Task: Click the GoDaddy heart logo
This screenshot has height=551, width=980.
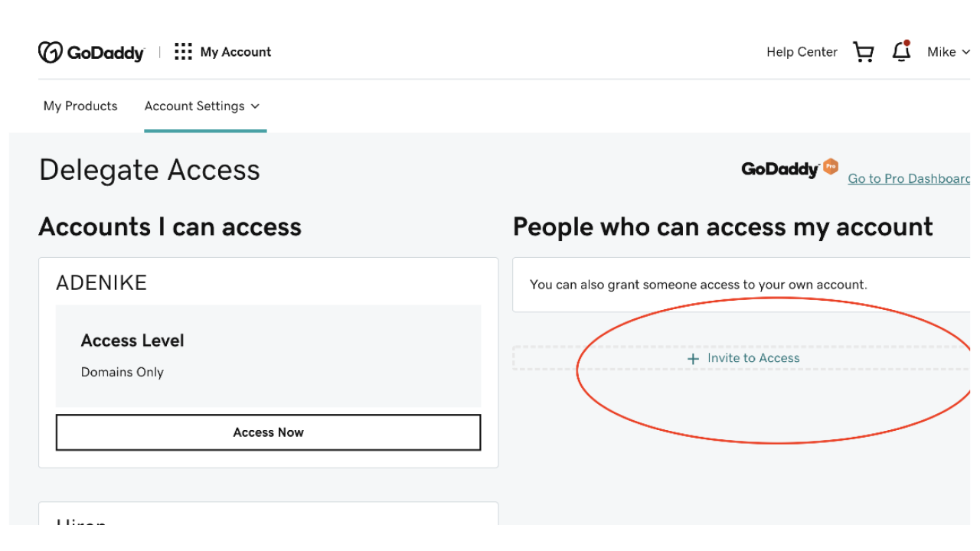Action: click(x=50, y=52)
